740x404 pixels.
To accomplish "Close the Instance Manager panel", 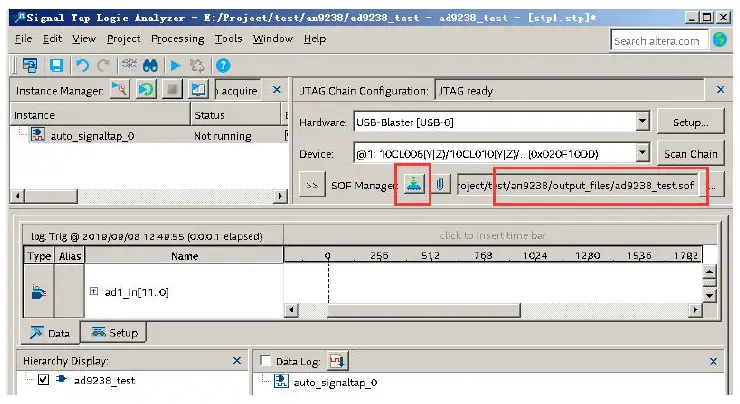I will point(277,89).
